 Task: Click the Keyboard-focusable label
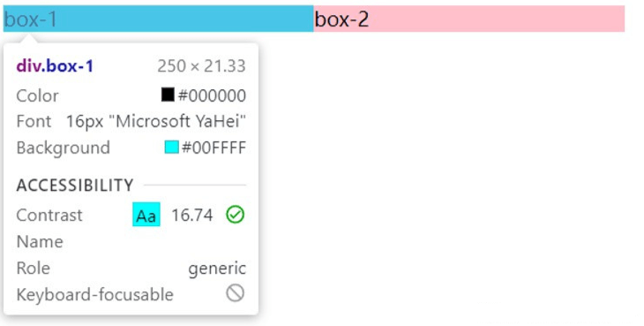pyautogui.click(x=95, y=295)
